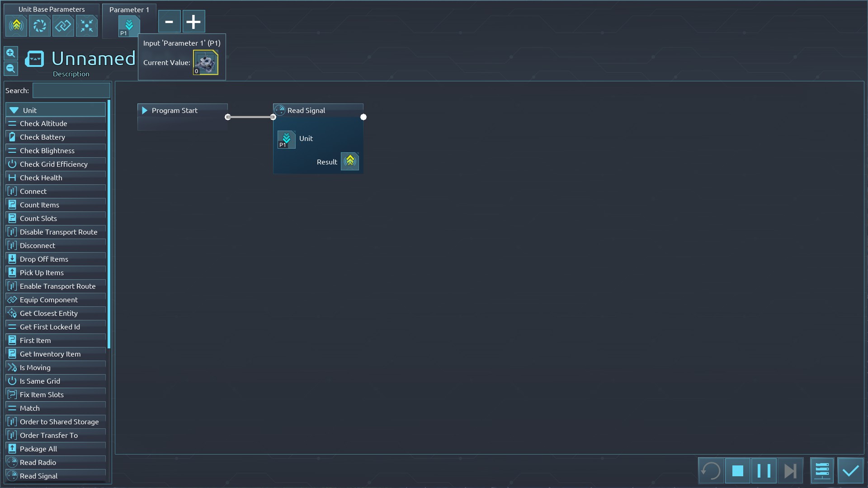Click the Unnamed program title
The image size is (868, 488).
(x=93, y=59)
